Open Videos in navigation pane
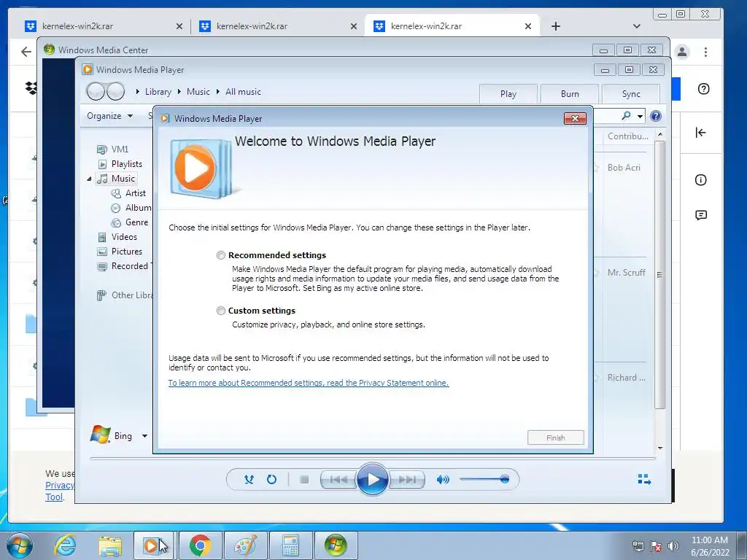The height and width of the screenshot is (560, 747). click(117, 237)
